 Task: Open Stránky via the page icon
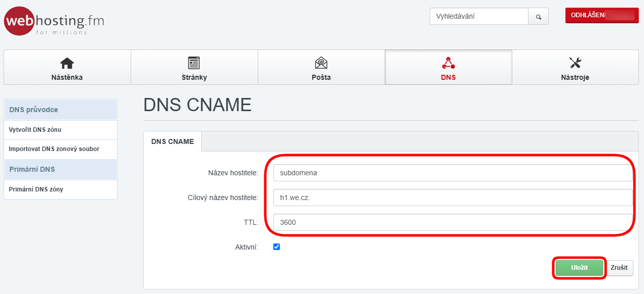tap(194, 63)
